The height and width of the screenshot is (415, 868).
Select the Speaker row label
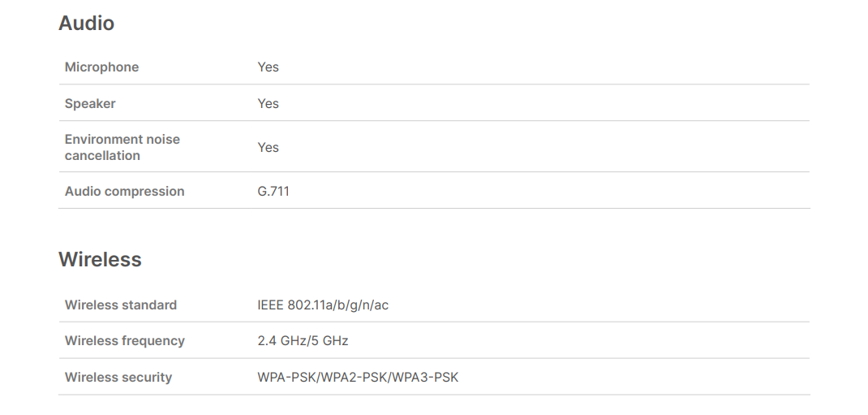click(x=90, y=104)
